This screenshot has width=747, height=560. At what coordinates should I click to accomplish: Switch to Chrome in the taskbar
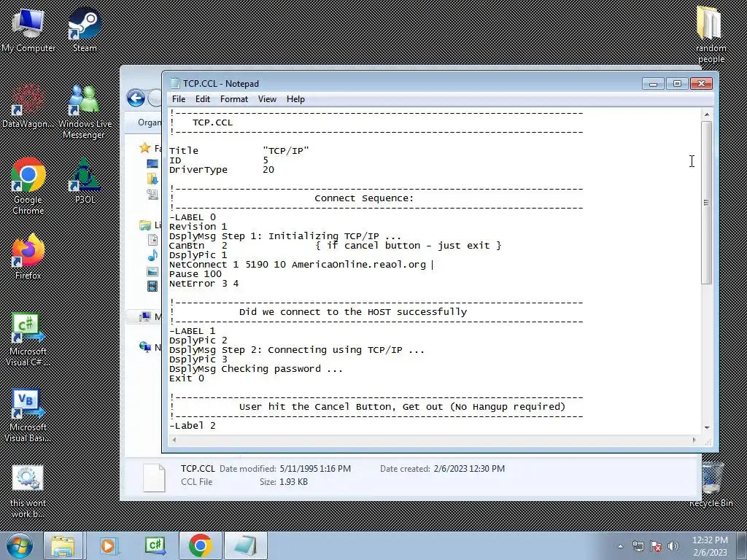200,545
